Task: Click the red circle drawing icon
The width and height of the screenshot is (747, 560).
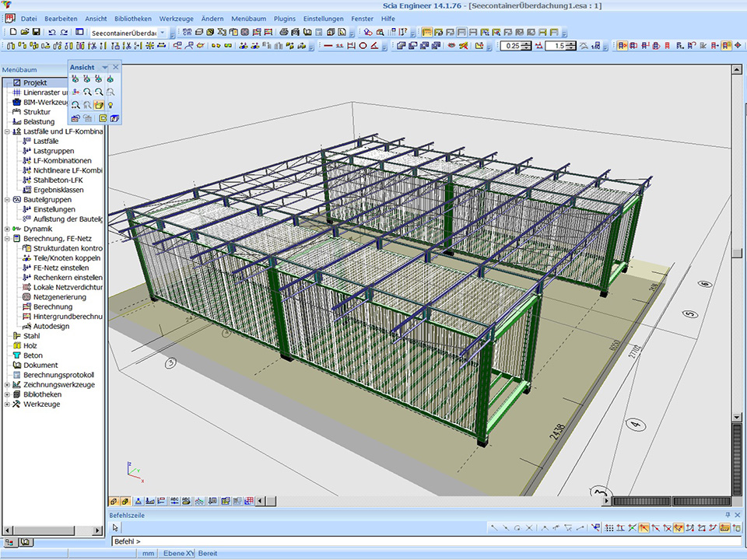Action: click(x=363, y=46)
